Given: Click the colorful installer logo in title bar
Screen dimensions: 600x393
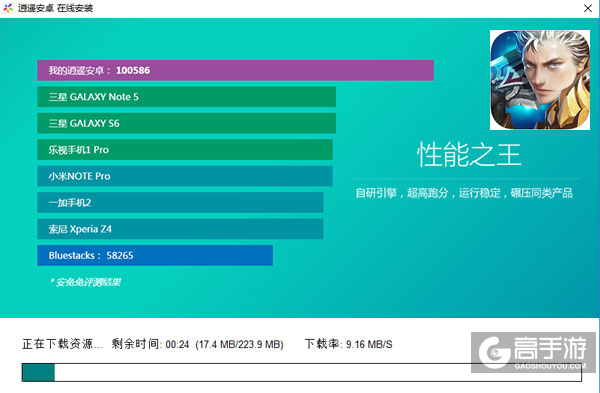Looking at the screenshot, I should coord(8,8).
